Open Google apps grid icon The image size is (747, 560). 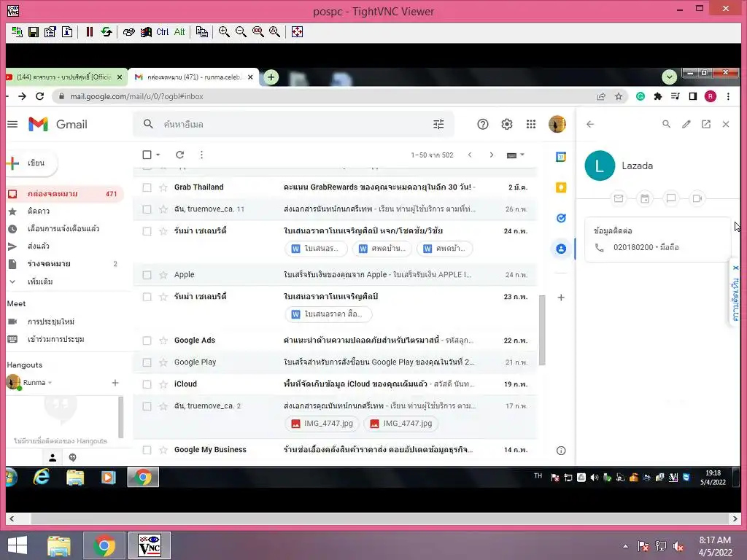pyautogui.click(x=531, y=124)
